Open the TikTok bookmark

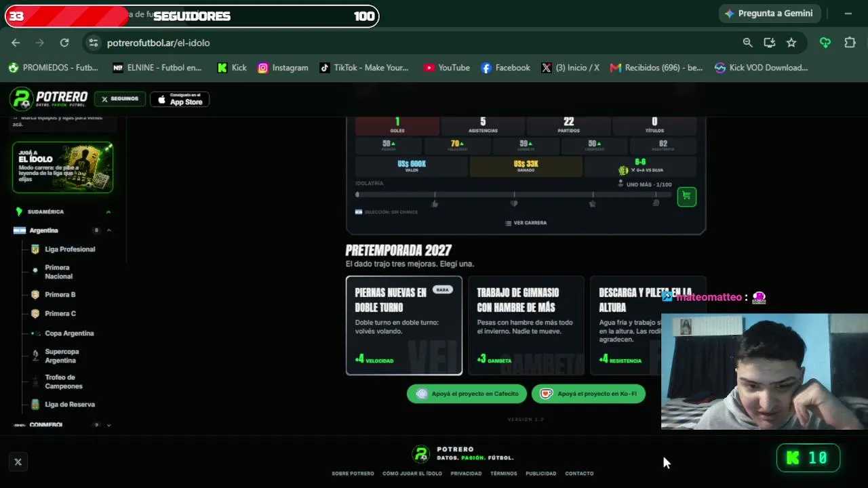364,68
